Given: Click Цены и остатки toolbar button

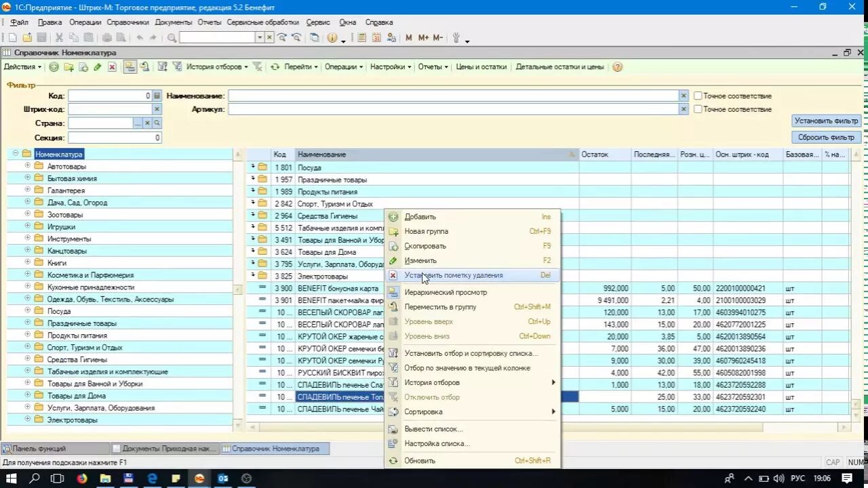Looking at the screenshot, I should point(481,67).
